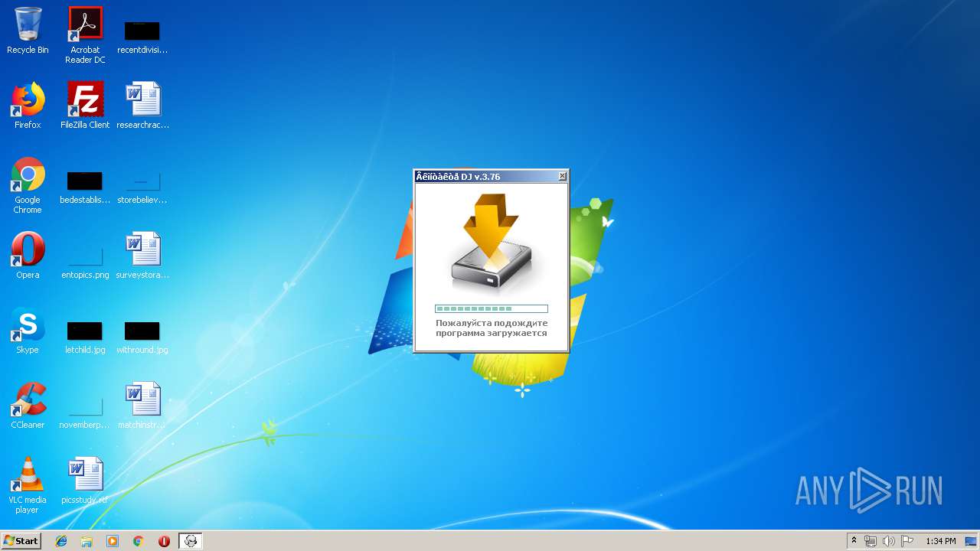Open Opera from the taskbar

(x=164, y=541)
